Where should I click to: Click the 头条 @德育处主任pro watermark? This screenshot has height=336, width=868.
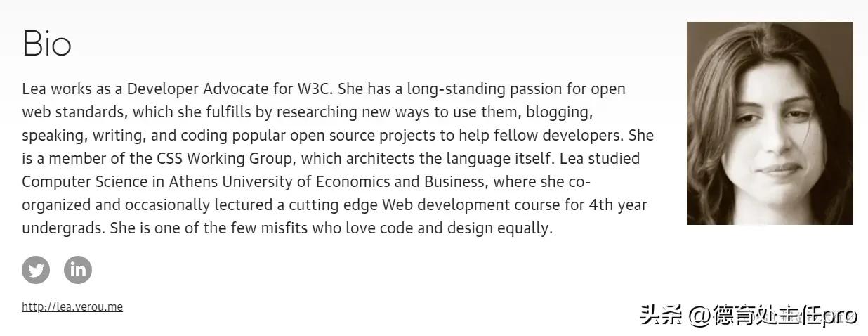pyautogui.click(x=749, y=316)
